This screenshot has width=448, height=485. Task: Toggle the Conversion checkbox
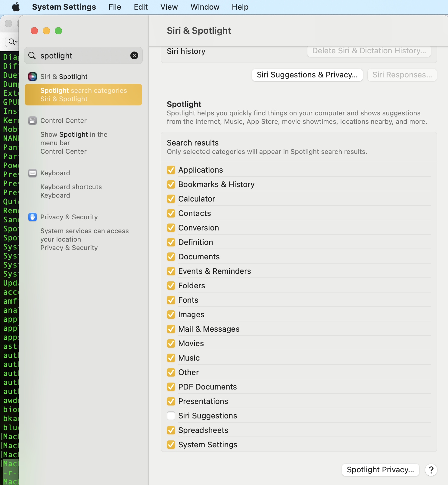171,228
